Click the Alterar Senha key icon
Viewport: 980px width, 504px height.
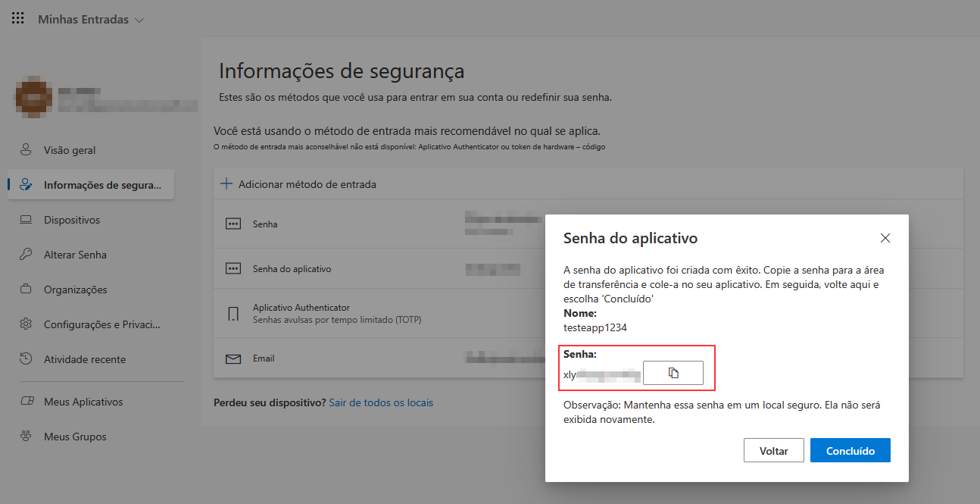click(x=26, y=255)
